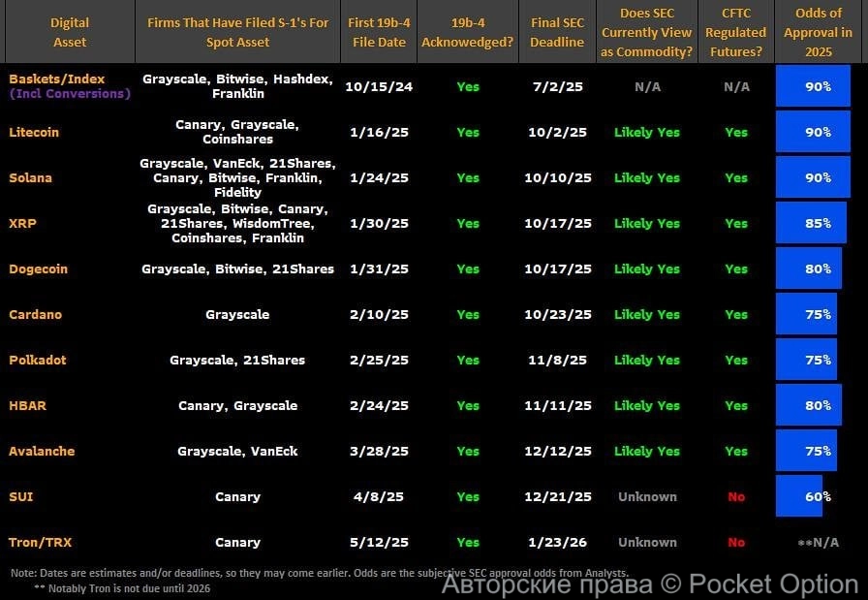Viewport: 868px width, 600px height.
Task: Click the red "No" in SUI row
Action: tap(736, 496)
